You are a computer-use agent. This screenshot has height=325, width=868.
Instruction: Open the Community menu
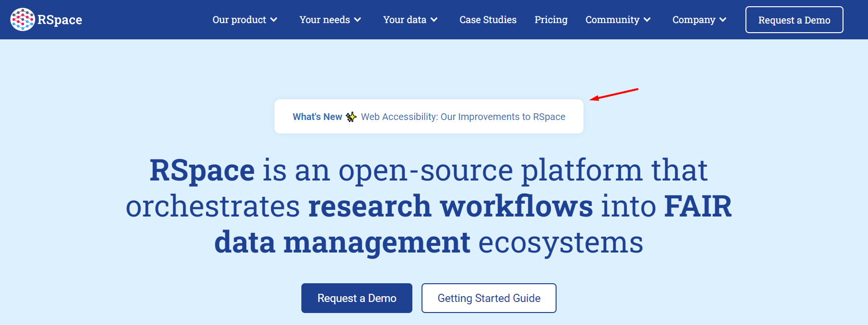click(x=612, y=20)
